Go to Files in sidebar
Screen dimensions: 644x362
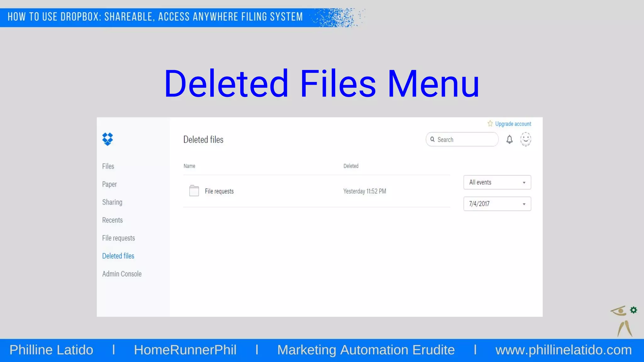[x=108, y=166]
